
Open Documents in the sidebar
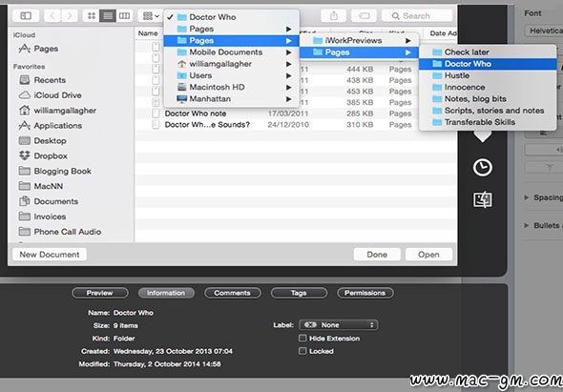pos(49,201)
